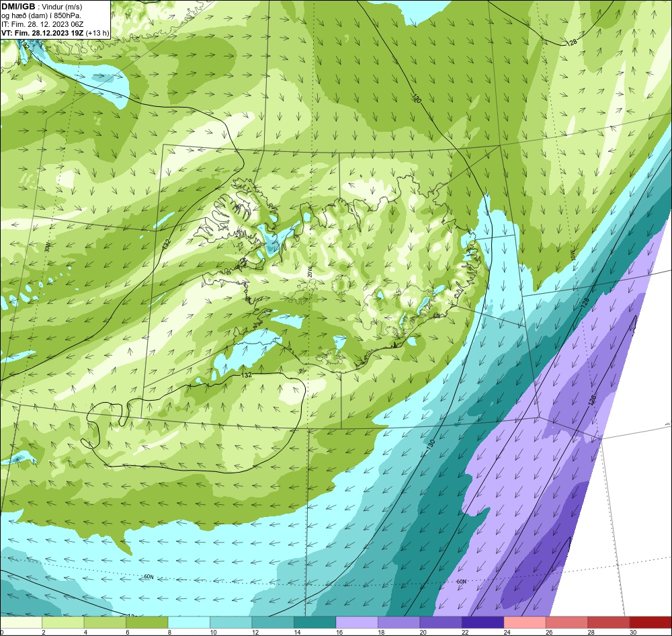Select the 'og hæð (dam) í 850hPa.' line

pyautogui.click(x=42, y=16)
